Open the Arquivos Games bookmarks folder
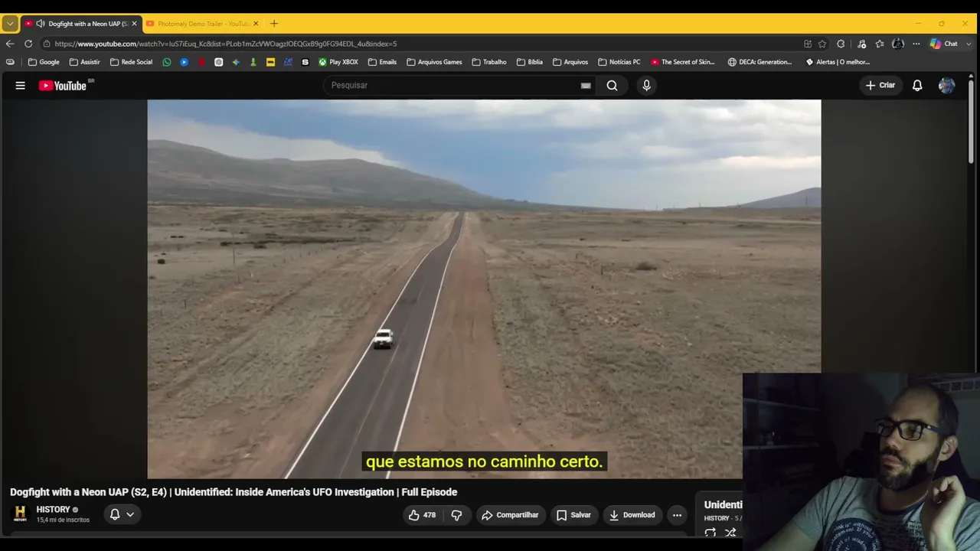Image resolution: width=980 pixels, height=551 pixels. (434, 62)
